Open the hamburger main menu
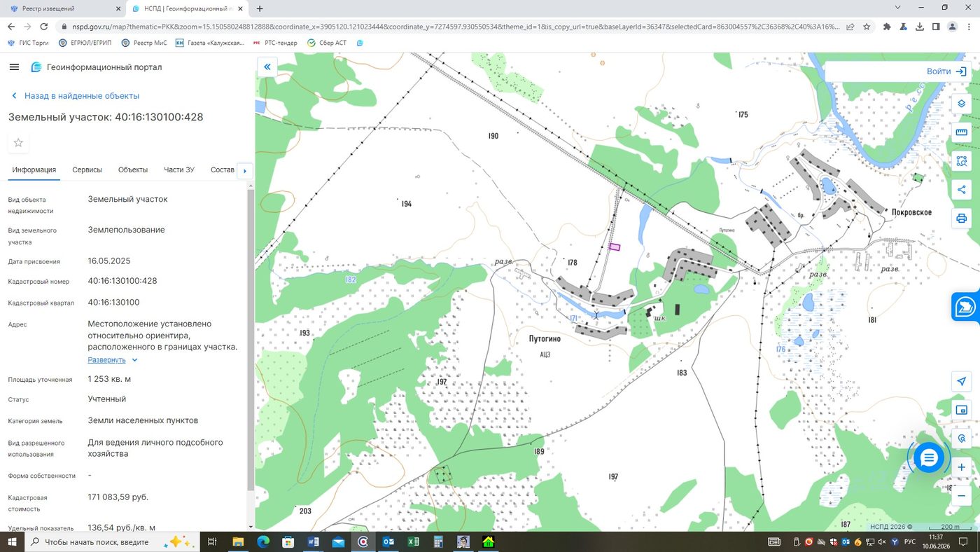Screen dimensions: 980x552 tap(14, 67)
